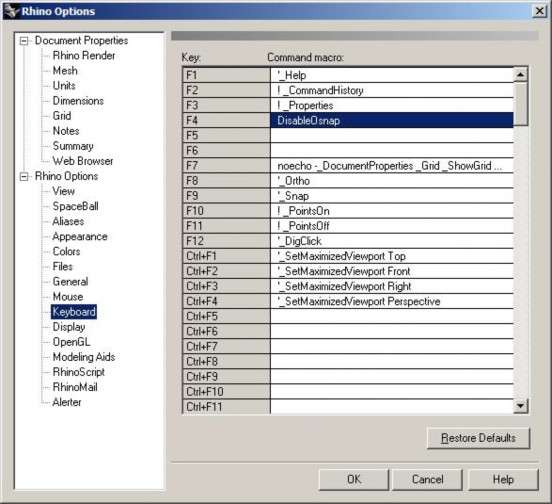
Task: Edit the SetMaximizedViewport Top macro
Action: pyautogui.click(x=392, y=256)
